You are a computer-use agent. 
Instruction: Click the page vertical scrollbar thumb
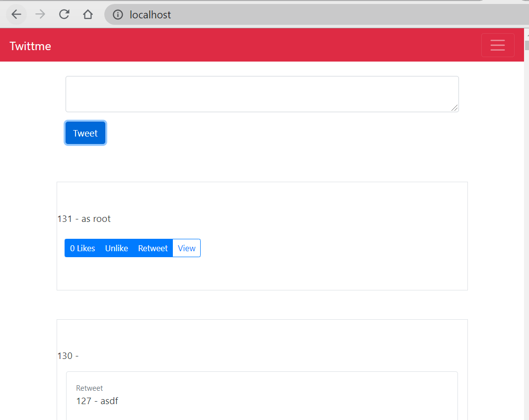(x=527, y=45)
